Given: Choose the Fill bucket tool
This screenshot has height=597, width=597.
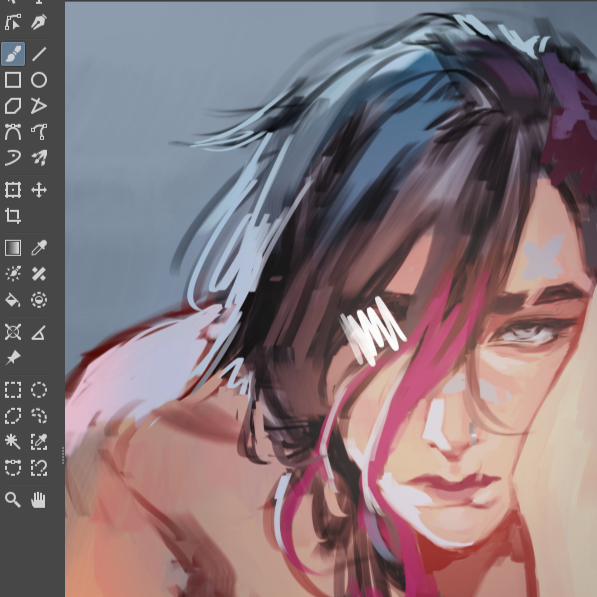Looking at the screenshot, I should [x=13, y=300].
